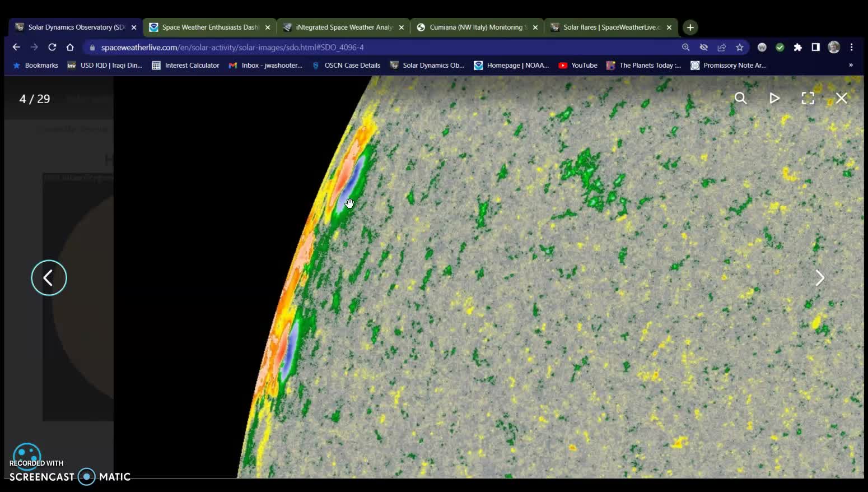Viewport: 868px width, 492px height.
Task: Open the Solar Dynamics Ob... bookmark
Action: 427,66
